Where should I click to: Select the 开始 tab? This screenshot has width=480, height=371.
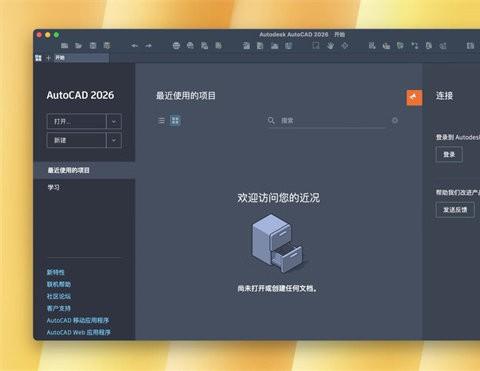(x=81, y=58)
